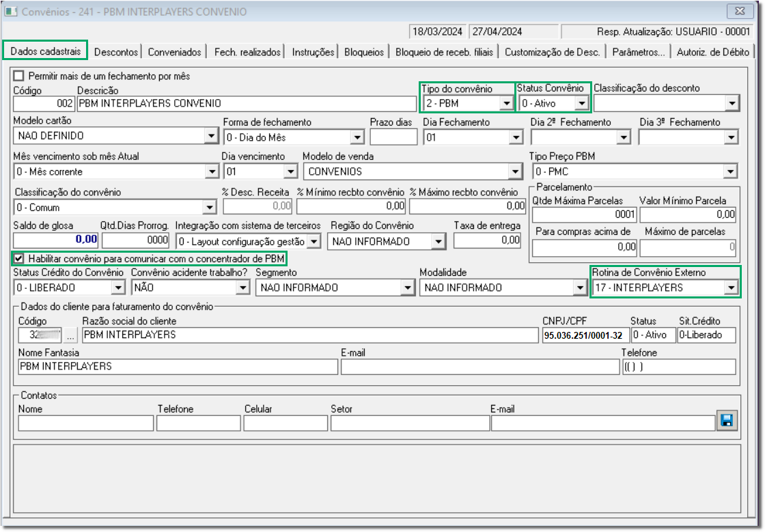Open Mês vencimento sob mês Atual dropdown
This screenshot has width=765, height=532.
tap(212, 171)
